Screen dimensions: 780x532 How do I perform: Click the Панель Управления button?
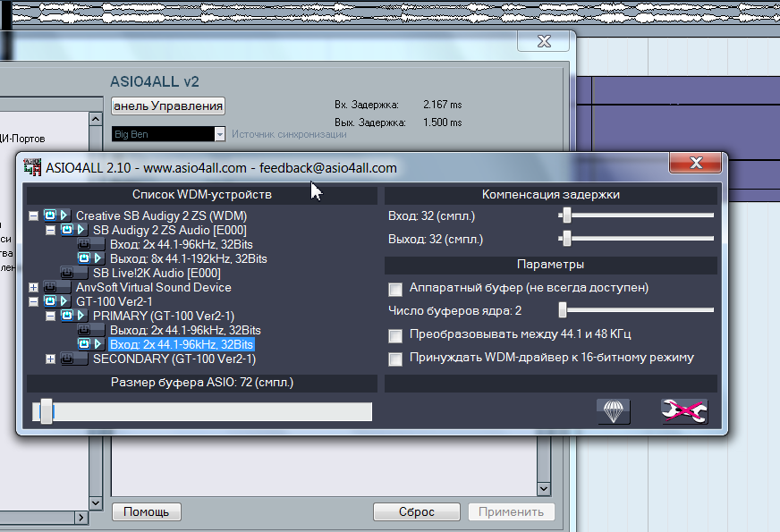point(168,106)
